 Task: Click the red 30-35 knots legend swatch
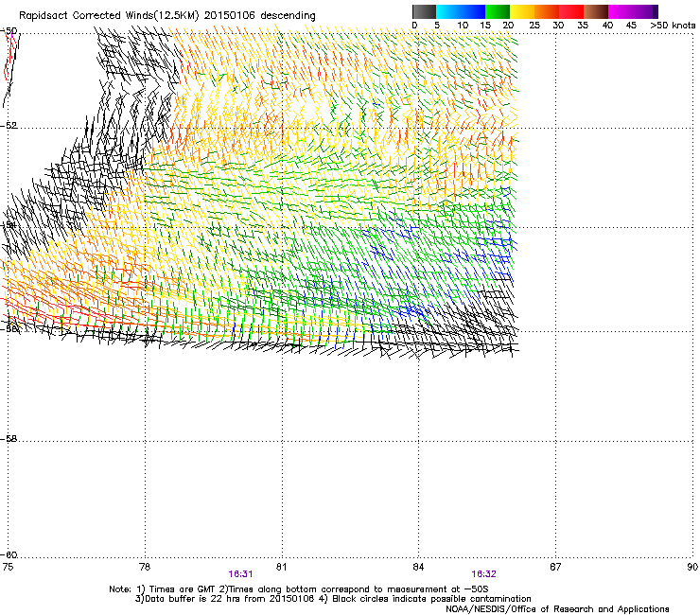pos(571,11)
